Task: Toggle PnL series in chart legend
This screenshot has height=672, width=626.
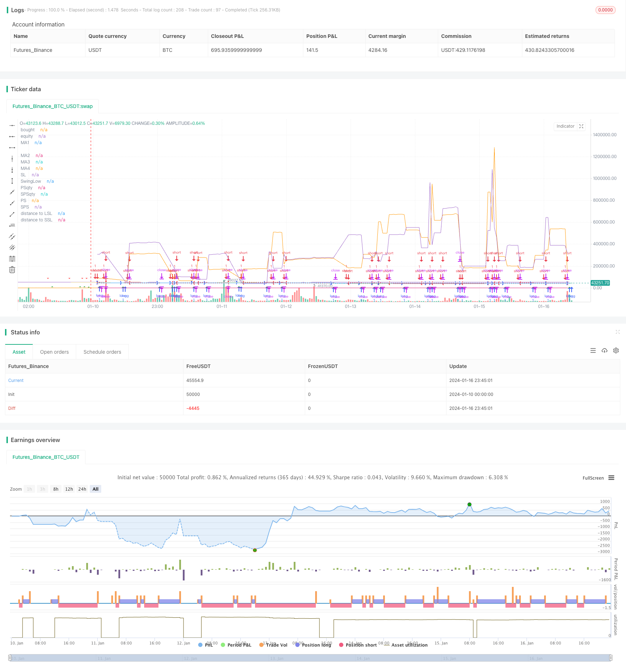Action: (206, 645)
